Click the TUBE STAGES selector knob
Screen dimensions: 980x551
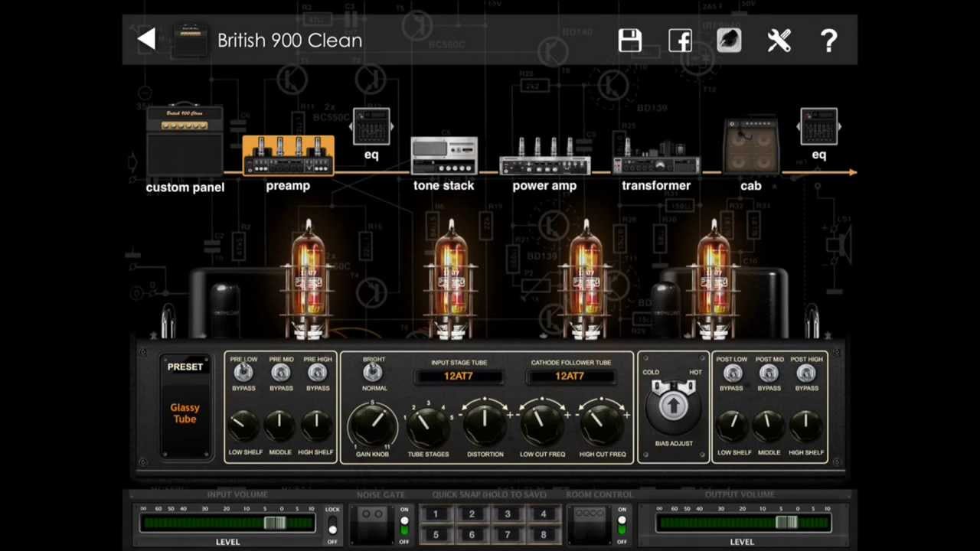(x=428, y=427)
